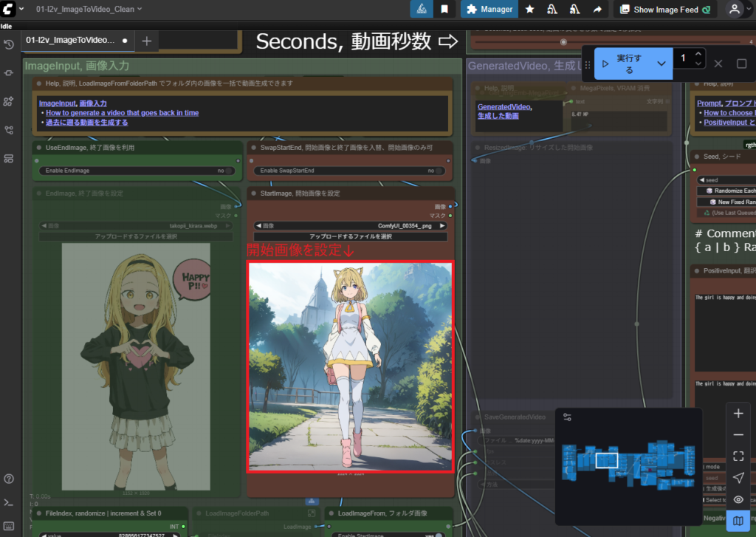The height and width of the screenshot is (537, 756).
Task: Click the bookmark icon in top toolbar
Action: 444,9
